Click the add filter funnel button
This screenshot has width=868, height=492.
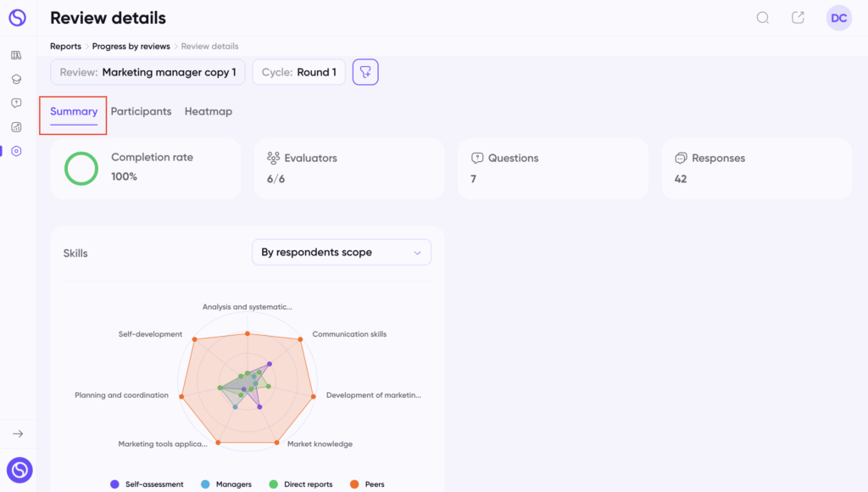[x=365, y=72]
